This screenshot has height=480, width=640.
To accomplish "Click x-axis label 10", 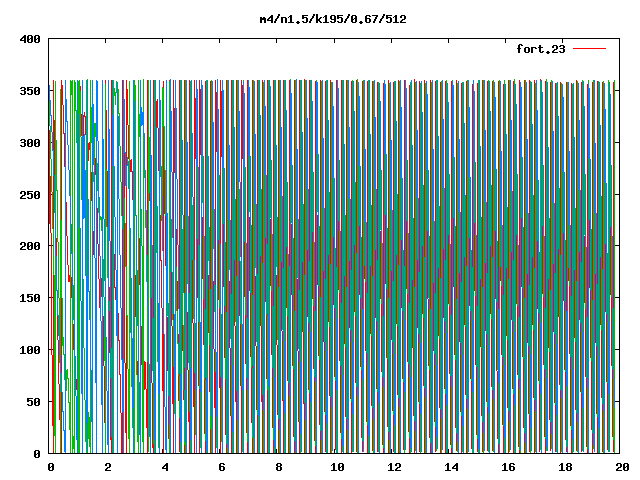I will coord(337,467).
